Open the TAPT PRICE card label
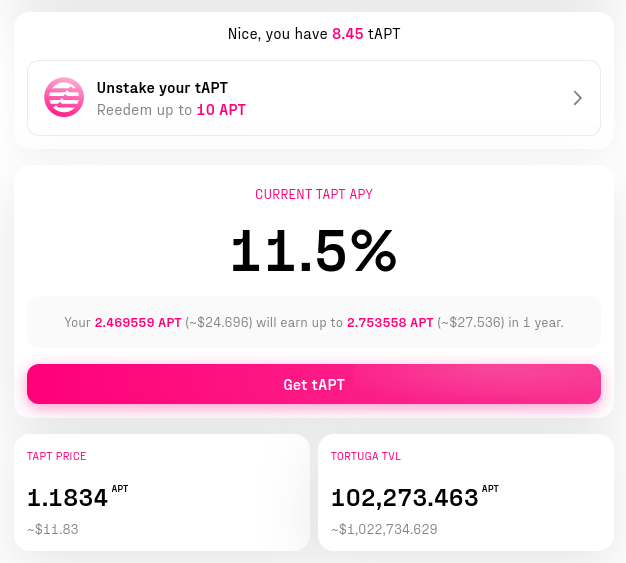The image size is (626, 563). (56, 456)
